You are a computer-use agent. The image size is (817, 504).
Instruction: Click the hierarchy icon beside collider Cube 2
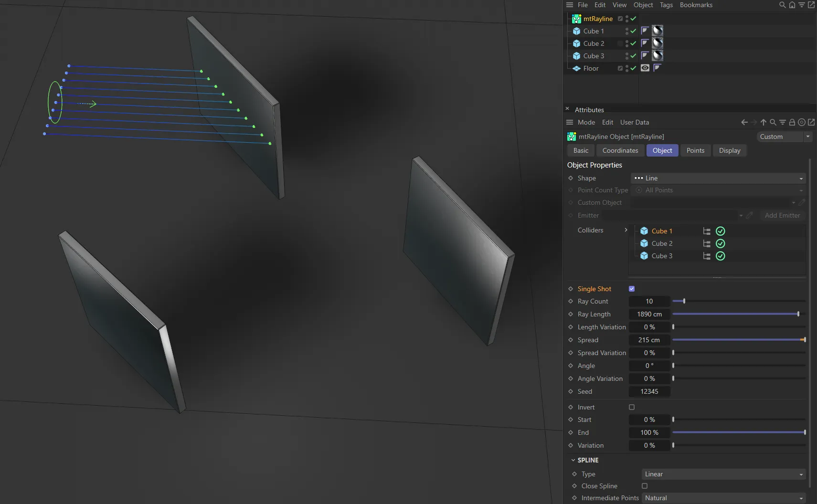coord(707,243)
